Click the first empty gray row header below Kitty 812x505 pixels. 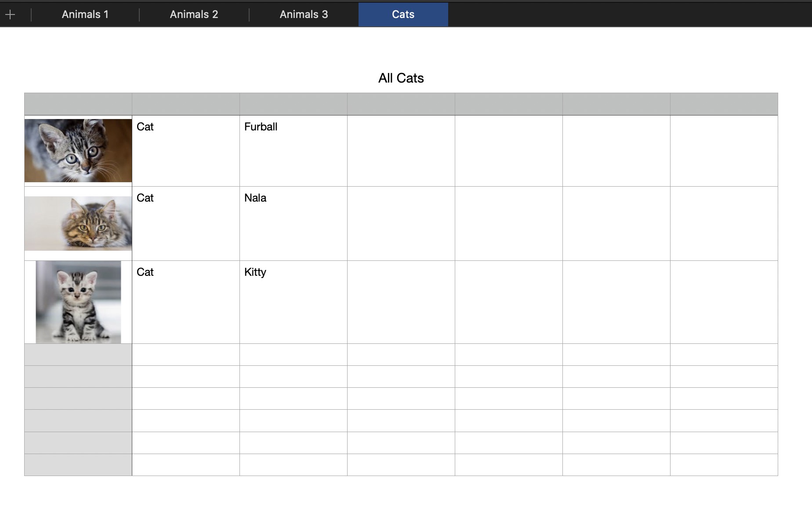click(x=78, y=354)
